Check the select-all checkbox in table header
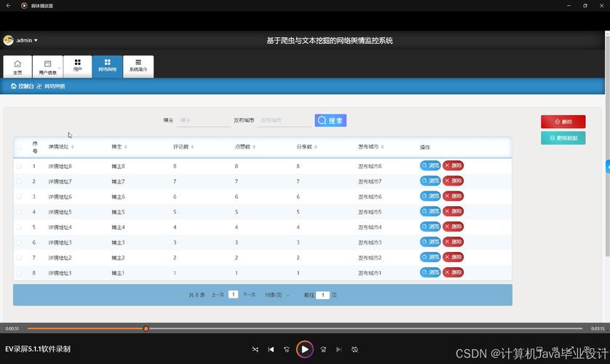This screenshot has height=364, width=610. (19, 146)
